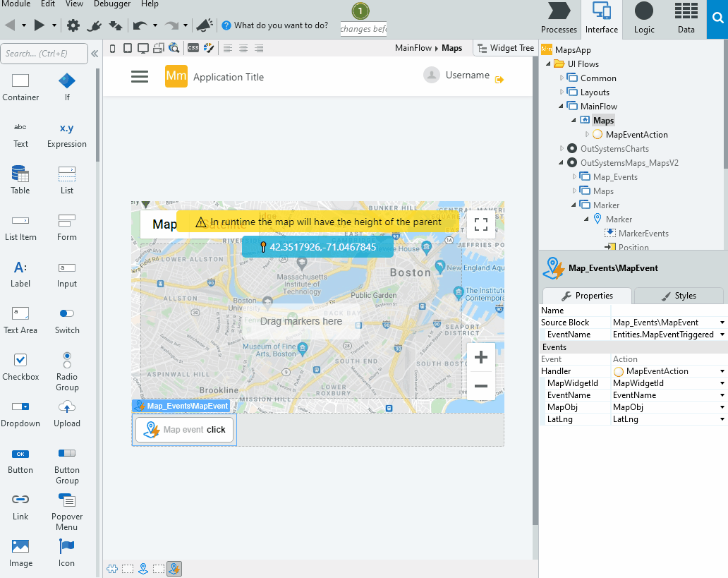
Task: Switch to the Styles tab
Action: coord(679,296)
